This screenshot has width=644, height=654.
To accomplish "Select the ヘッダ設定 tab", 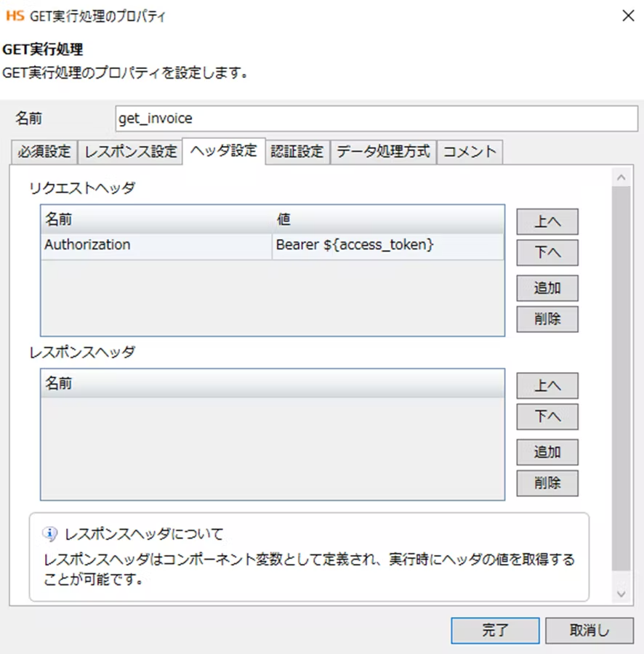I will 223,151.
